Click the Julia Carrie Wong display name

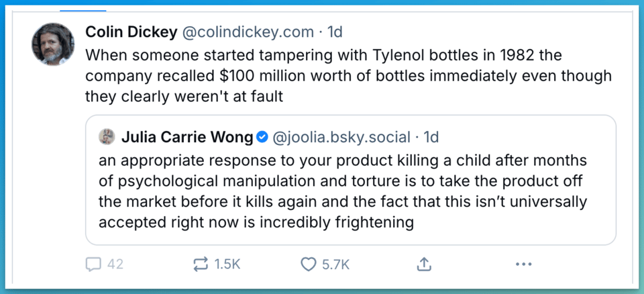[x=187, y=138]
